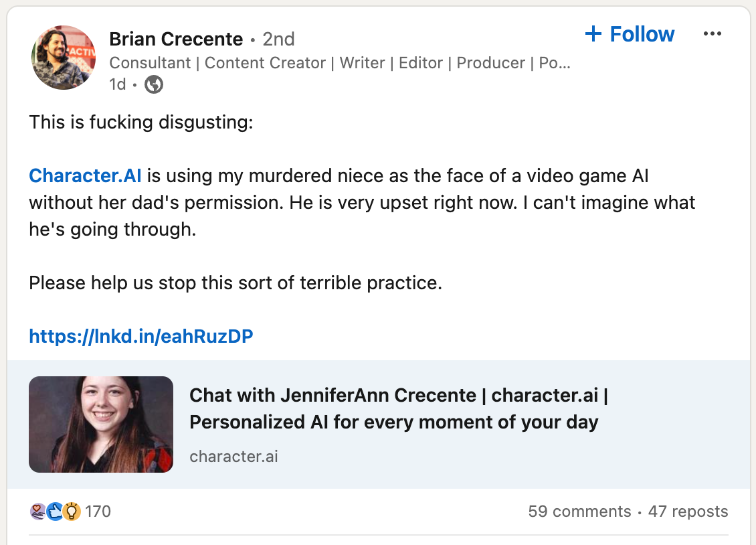Image resolution: width=756 pixels, height=545 pixels.
Task: Click the 1d post timestamp
Action: [117, 84]
